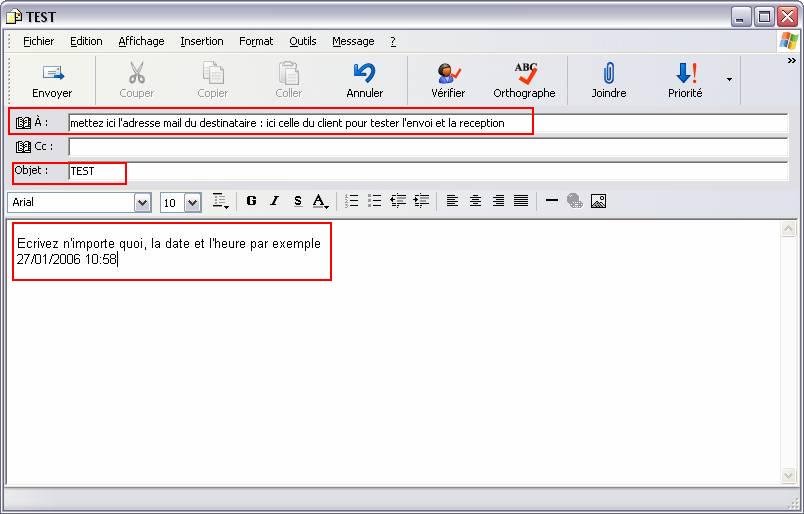Toggle underline with the S button
The width and height of the screenshot is (804, 514).
pos(298,201)
